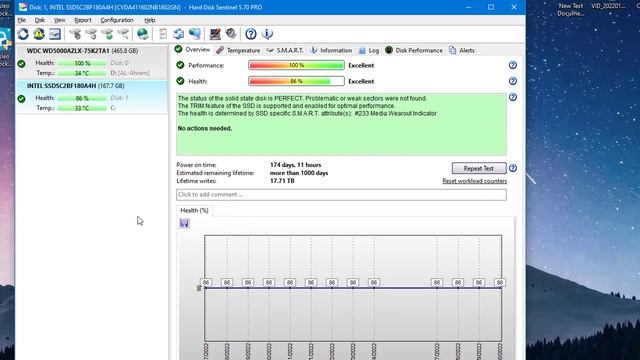Click the save icon above health graph
640x360 pixels.
coord(184,223)
